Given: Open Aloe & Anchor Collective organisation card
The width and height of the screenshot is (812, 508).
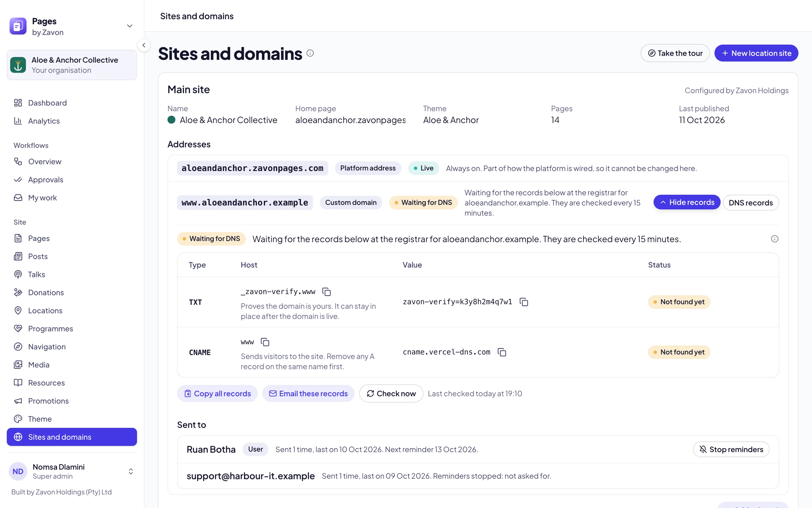Looking at the screenshot, I should point(72,65).
